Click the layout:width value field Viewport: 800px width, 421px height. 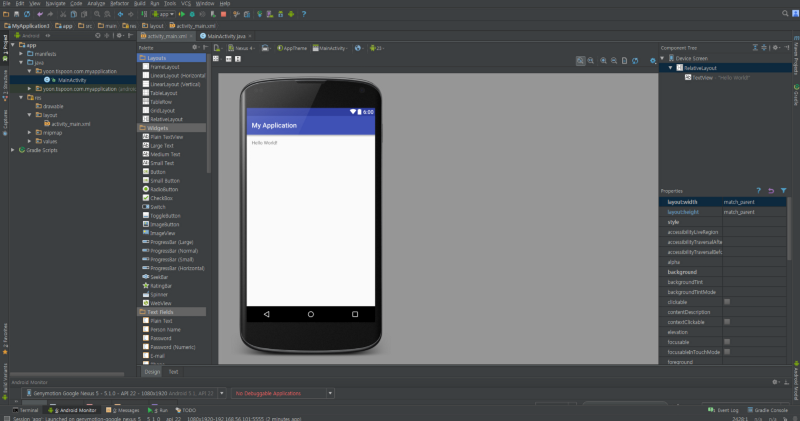click(754, 202)
